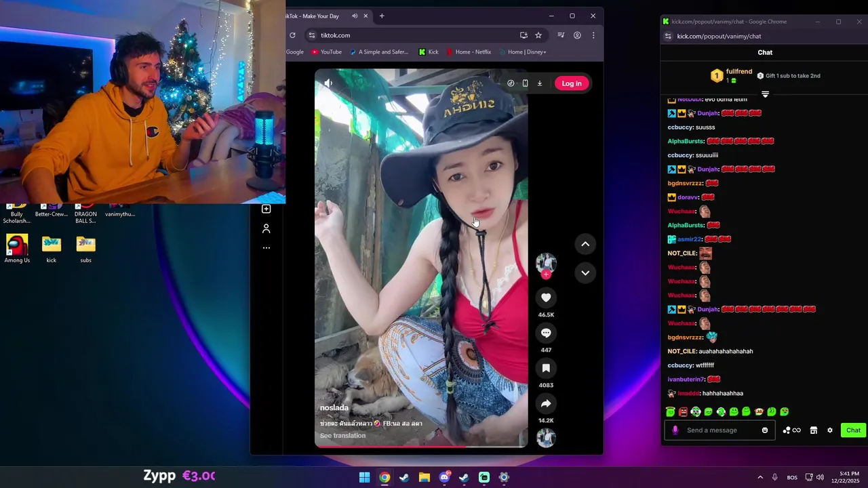Open the Kick chat settings gear
868x488 pixels.
(829, 430)
